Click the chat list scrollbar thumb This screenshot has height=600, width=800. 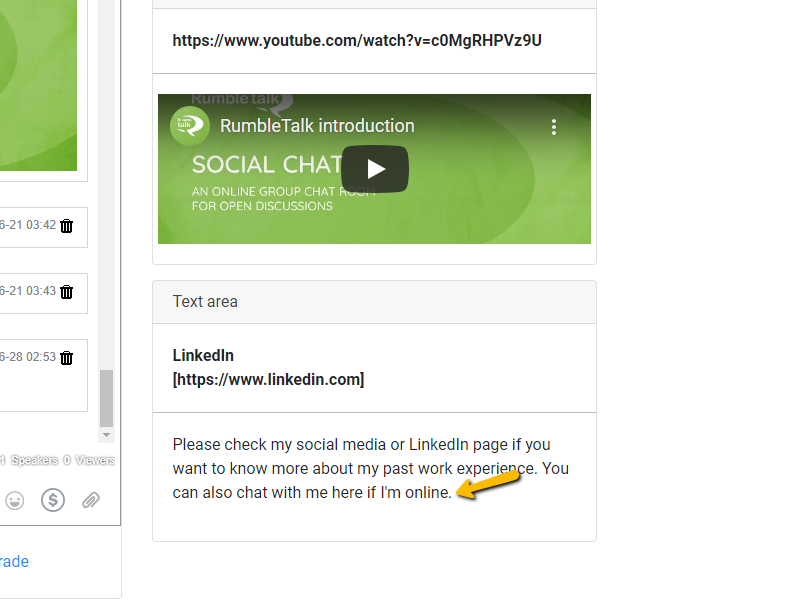tap(106, 397)
